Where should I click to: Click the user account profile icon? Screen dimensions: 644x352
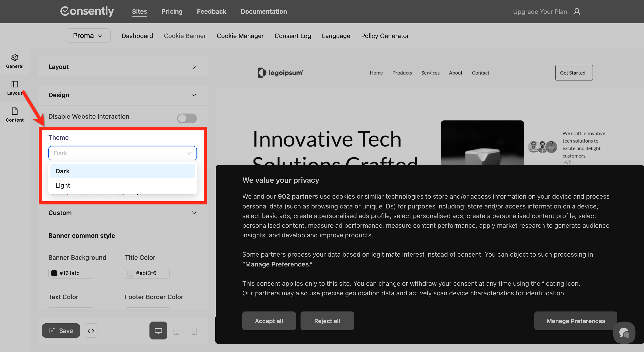pyautogui.click(x=577, y=12)
